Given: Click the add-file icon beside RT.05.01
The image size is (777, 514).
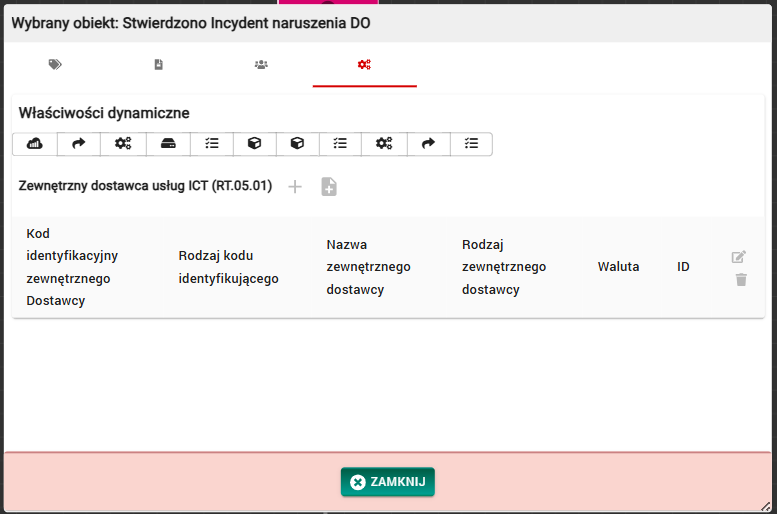Looking at the screenshot, I should coord(329,186).
